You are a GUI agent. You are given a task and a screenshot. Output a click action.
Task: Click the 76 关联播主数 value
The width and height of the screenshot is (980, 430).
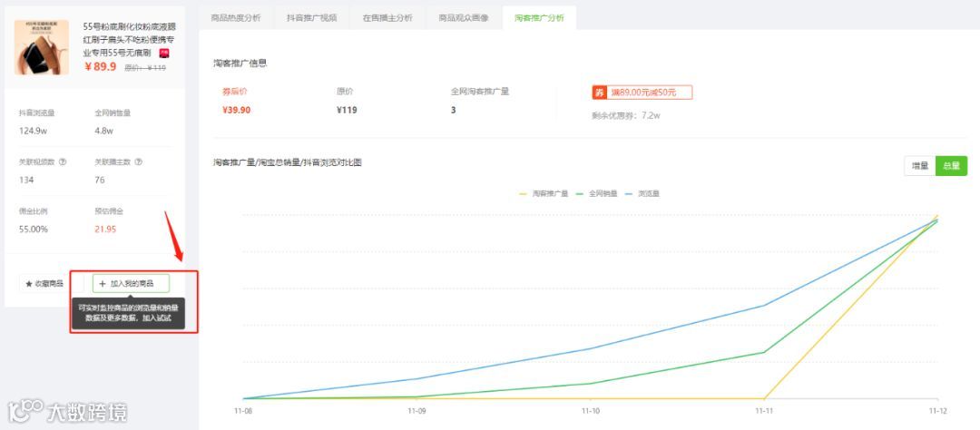pyautogui.click(x=100, y=180)
